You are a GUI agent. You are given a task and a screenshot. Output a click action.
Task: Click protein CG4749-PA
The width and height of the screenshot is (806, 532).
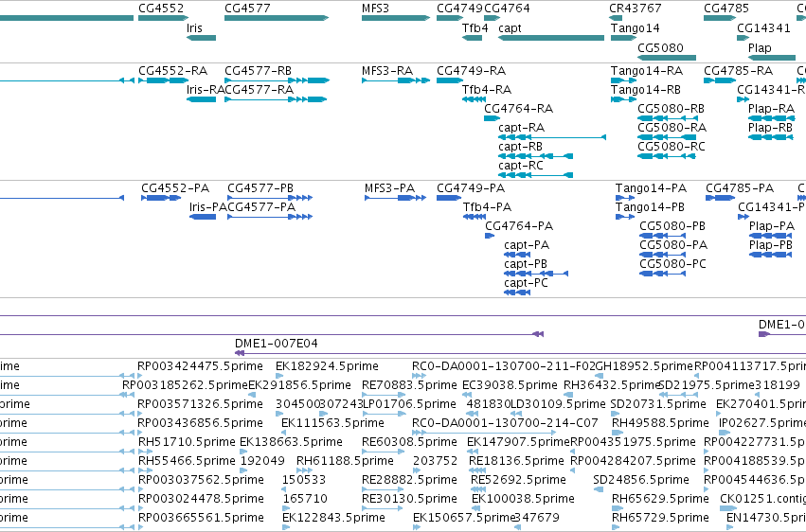449,198
